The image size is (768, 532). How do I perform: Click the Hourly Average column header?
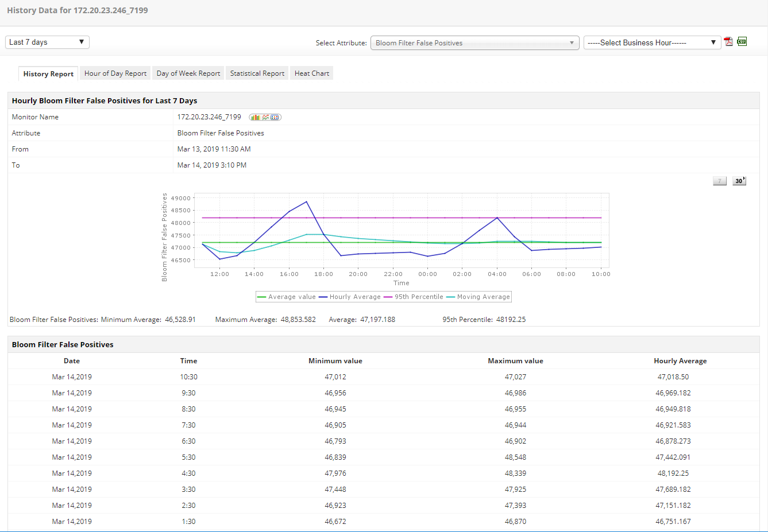[680, 361]
